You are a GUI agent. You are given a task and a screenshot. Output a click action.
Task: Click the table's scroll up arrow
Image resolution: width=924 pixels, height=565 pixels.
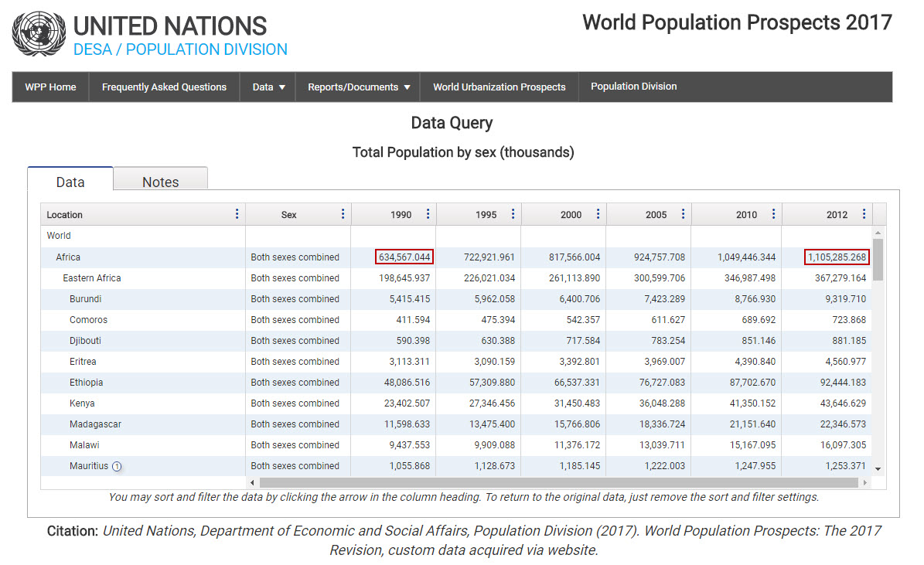pyautogui.click(x=878, y=233)
